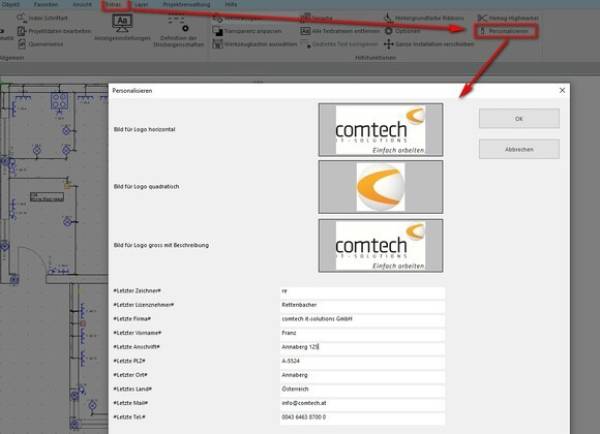Click the Alle Textrahmen entfernen icon
The image size is (600, 434).
[305, 31]
